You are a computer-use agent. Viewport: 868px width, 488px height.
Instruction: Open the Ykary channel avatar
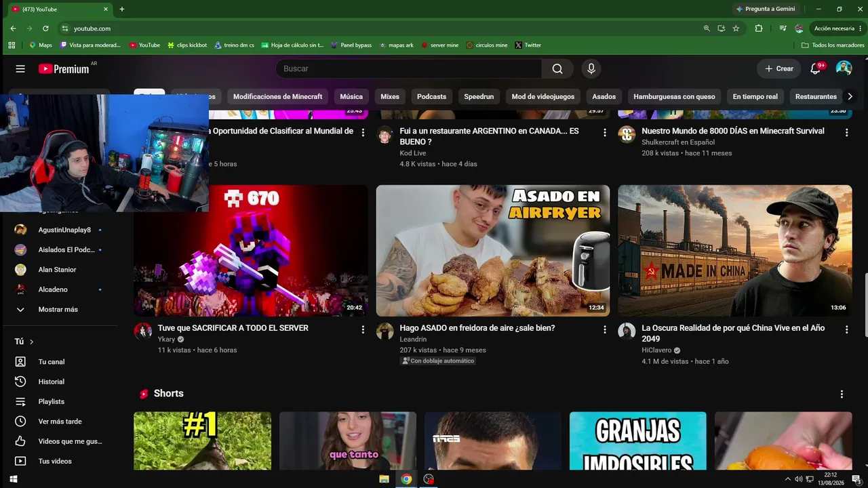point(142,331)
